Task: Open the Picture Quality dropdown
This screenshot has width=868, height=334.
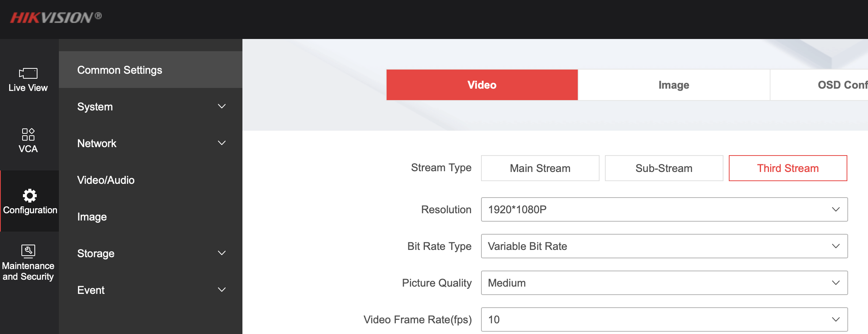Action: coord(664,283)
